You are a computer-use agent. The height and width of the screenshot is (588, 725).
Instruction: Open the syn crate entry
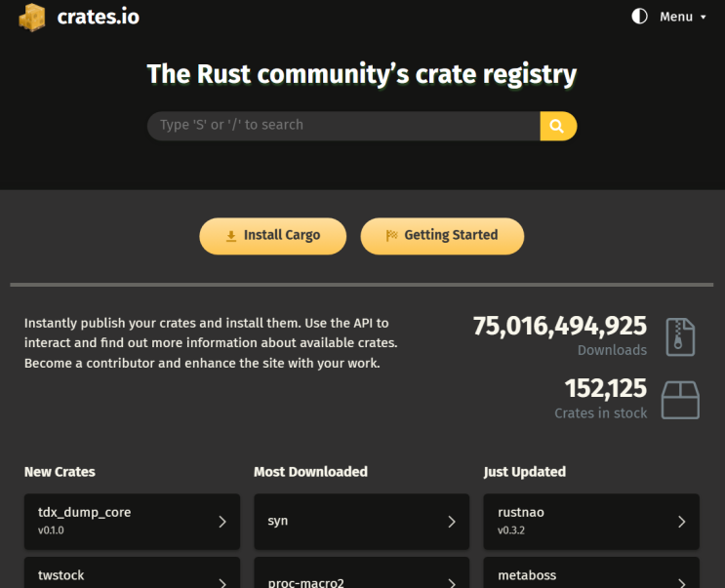coord(346,522)
